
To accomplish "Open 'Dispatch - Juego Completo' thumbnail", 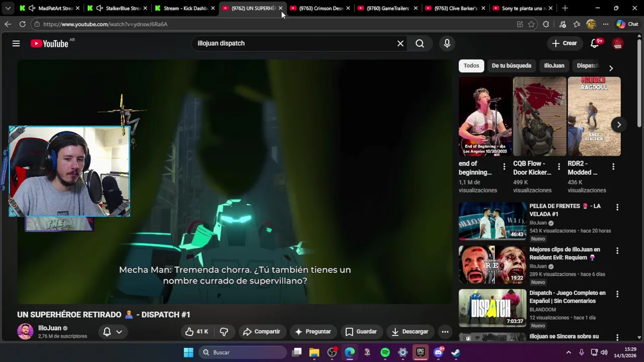I will (x=493, y=308).
